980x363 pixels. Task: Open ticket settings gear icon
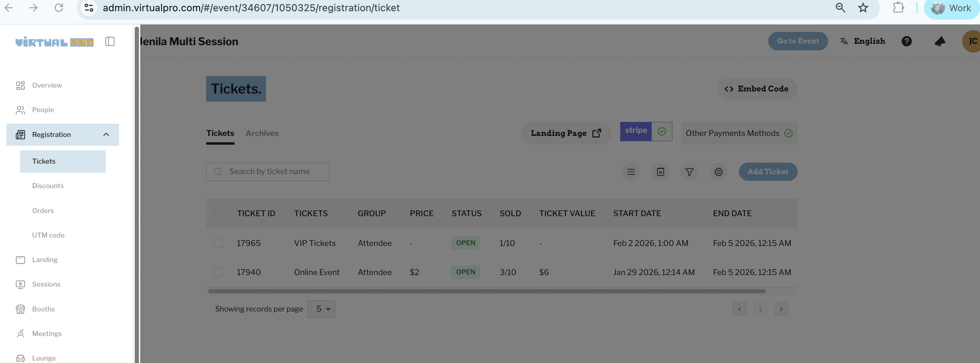pos(718,172)
